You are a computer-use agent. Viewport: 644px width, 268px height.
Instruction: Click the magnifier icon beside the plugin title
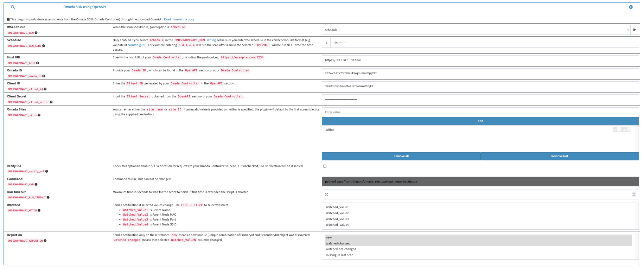click(x=13, y=7)
